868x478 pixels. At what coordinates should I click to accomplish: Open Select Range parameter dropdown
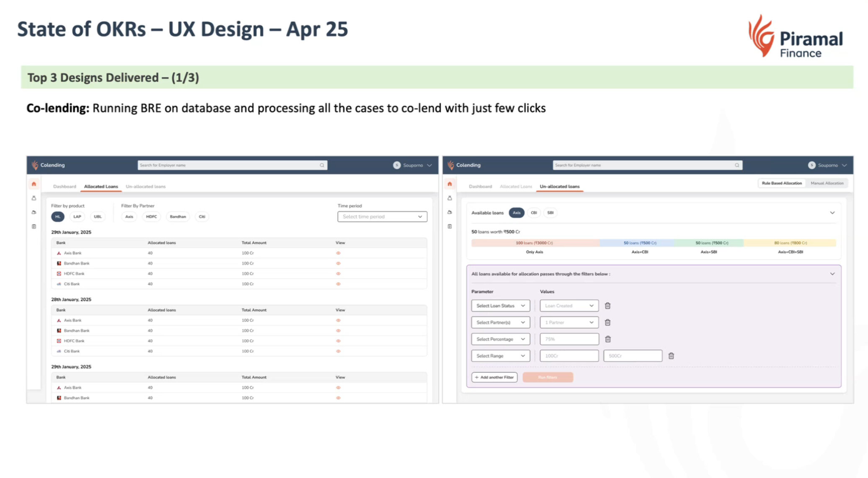pyautogui.click(x=501, y=356)
